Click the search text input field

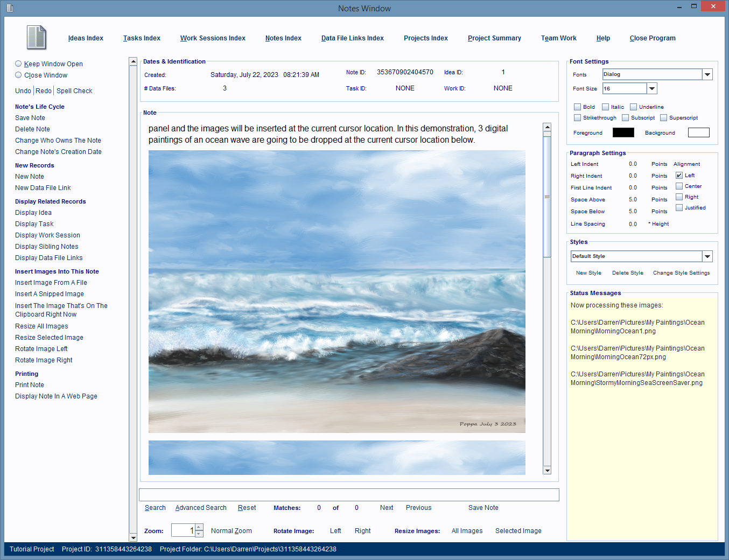point(349,495)
